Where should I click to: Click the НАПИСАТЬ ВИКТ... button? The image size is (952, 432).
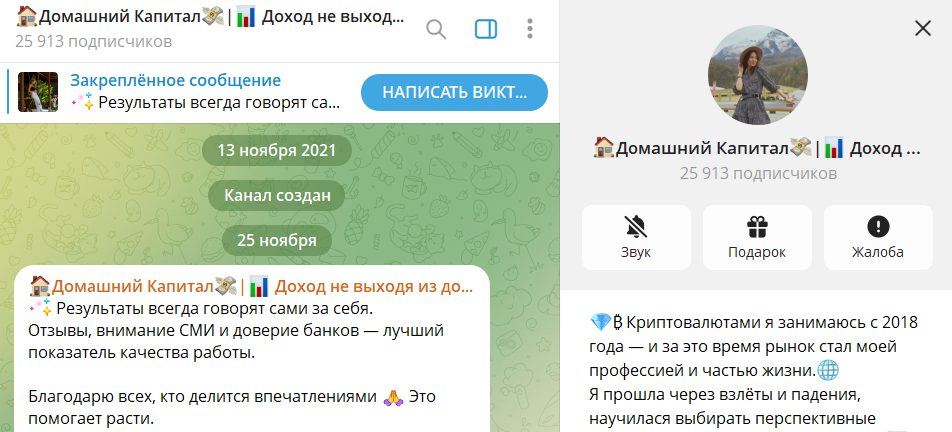click(x=454, y=92)
